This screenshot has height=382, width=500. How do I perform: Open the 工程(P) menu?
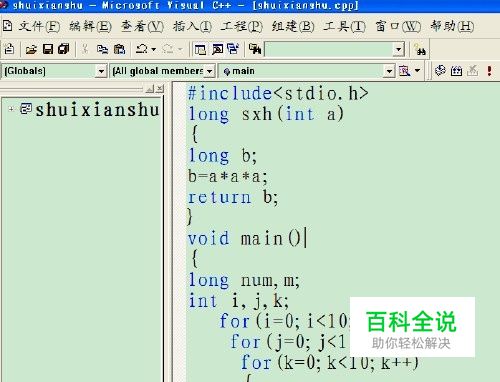click(242, 26)
